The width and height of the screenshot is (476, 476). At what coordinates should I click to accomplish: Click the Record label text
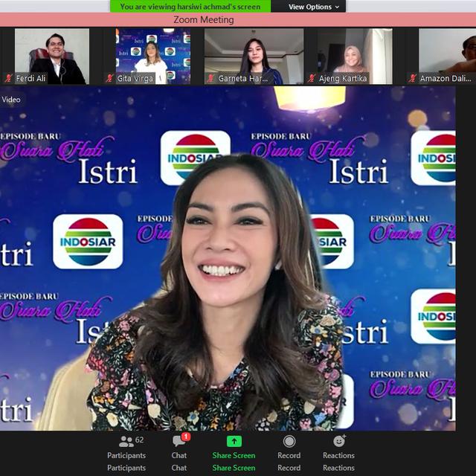(289, 455)
